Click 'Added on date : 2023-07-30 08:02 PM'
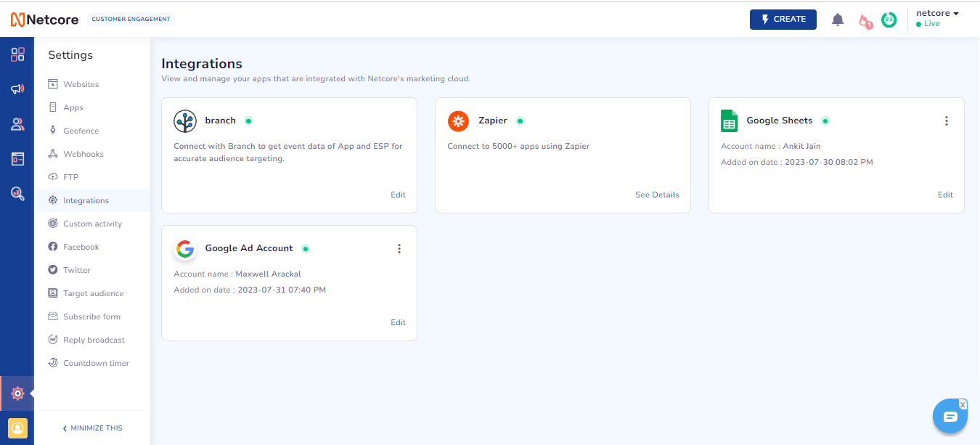Screen dimensions: 980x445 point(796,162)
